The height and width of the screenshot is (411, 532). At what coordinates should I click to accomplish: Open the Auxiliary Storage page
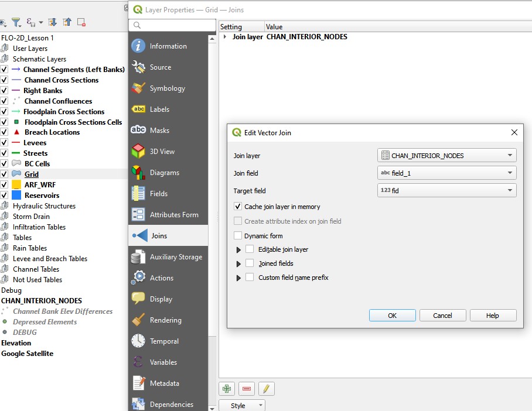[176, 257]
